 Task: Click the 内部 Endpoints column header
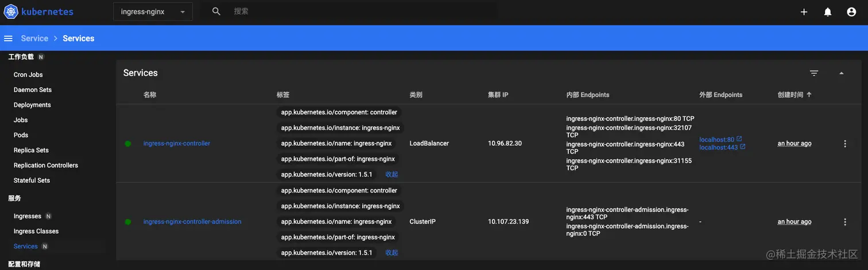(588, 95)
